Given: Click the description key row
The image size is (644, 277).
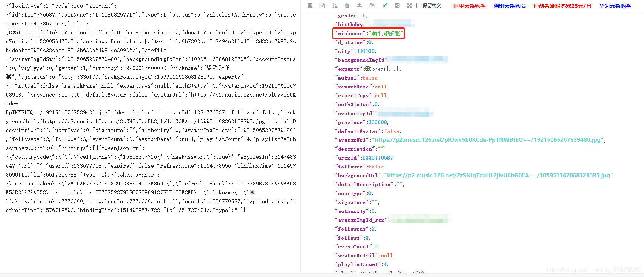Looking at the screenshot, I should pos(360,149).
